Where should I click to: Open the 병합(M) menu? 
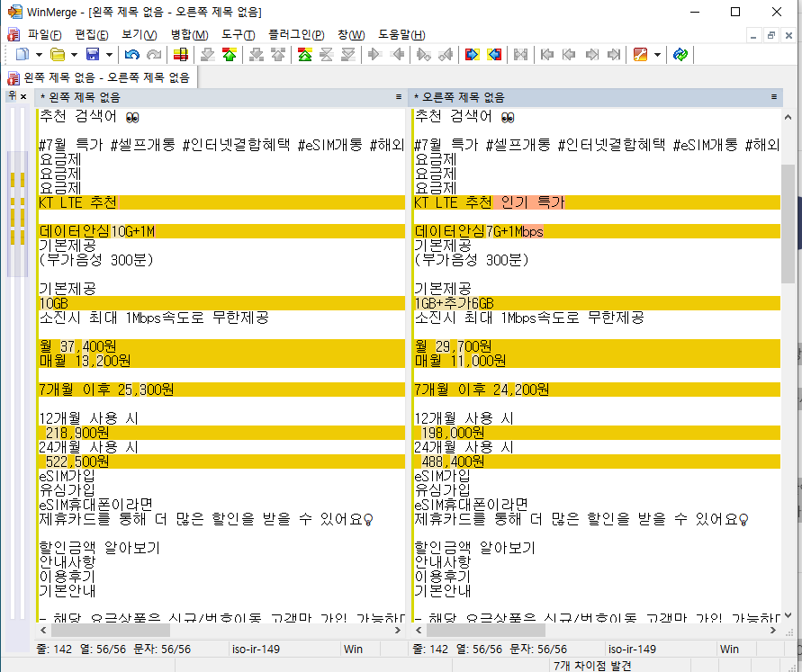tap(189, 35)
